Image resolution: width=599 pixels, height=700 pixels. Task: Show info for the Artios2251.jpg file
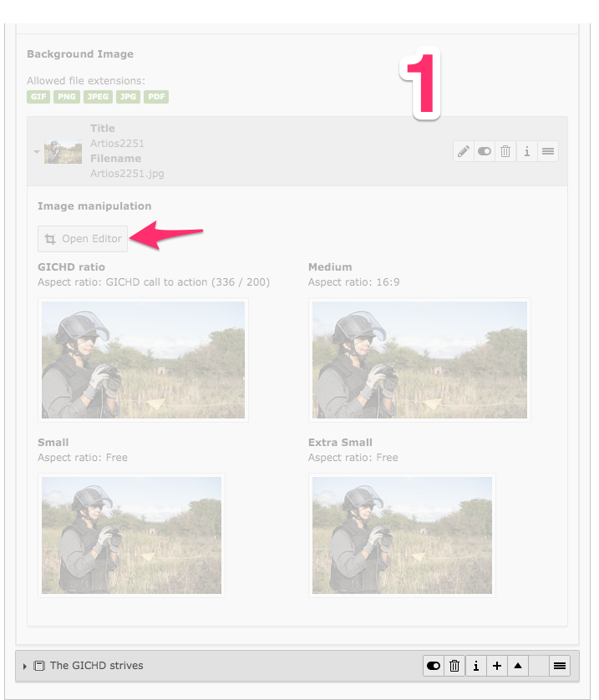(x=527, y=151)
